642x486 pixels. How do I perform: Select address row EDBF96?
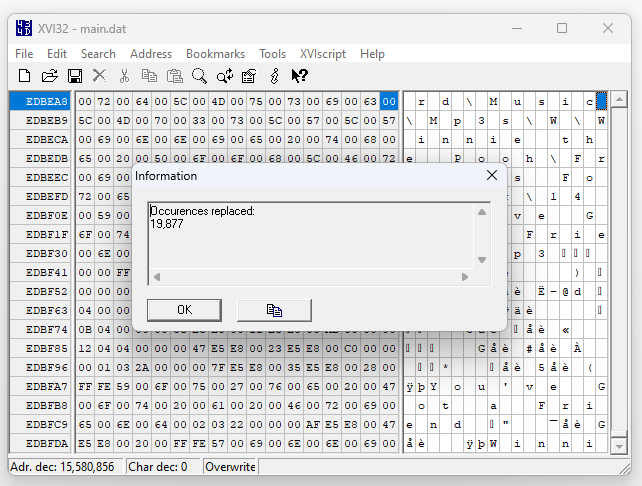[40, 367]
